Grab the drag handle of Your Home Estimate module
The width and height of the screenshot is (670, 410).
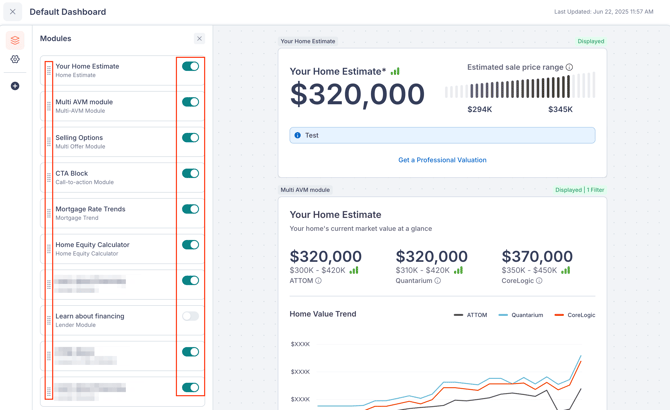[x=49, y=70]
